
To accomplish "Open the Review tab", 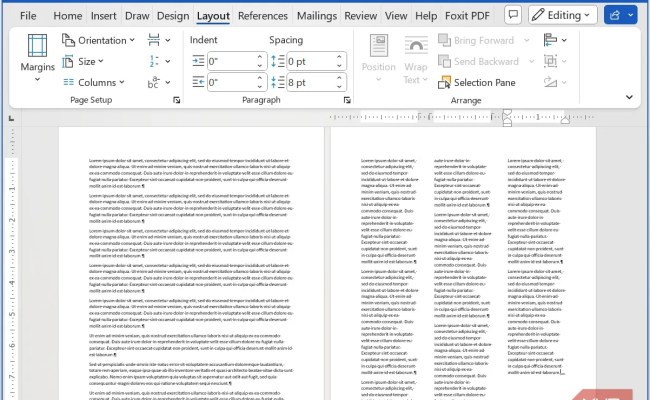I will coord(360,16).
